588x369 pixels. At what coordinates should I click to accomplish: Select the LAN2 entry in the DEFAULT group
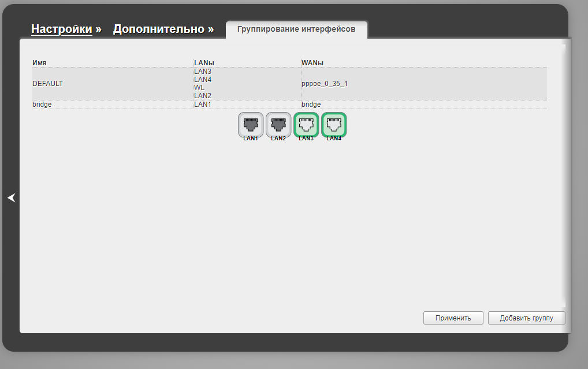203,96
